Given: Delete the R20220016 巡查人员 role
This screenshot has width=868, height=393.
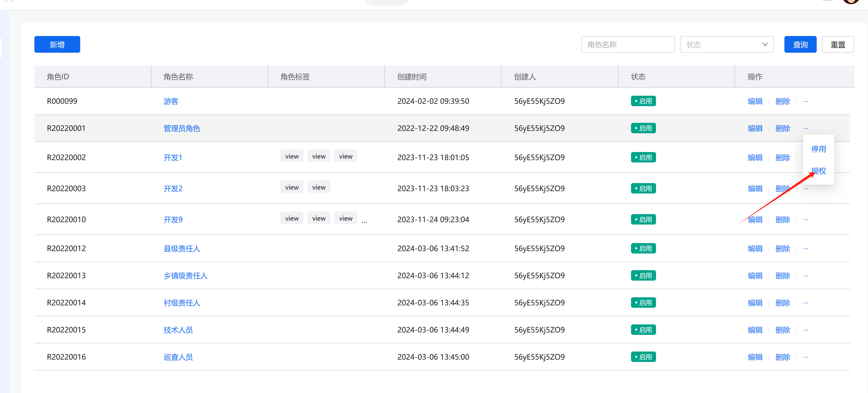Looking at the screenshot, I should point(782,357).
